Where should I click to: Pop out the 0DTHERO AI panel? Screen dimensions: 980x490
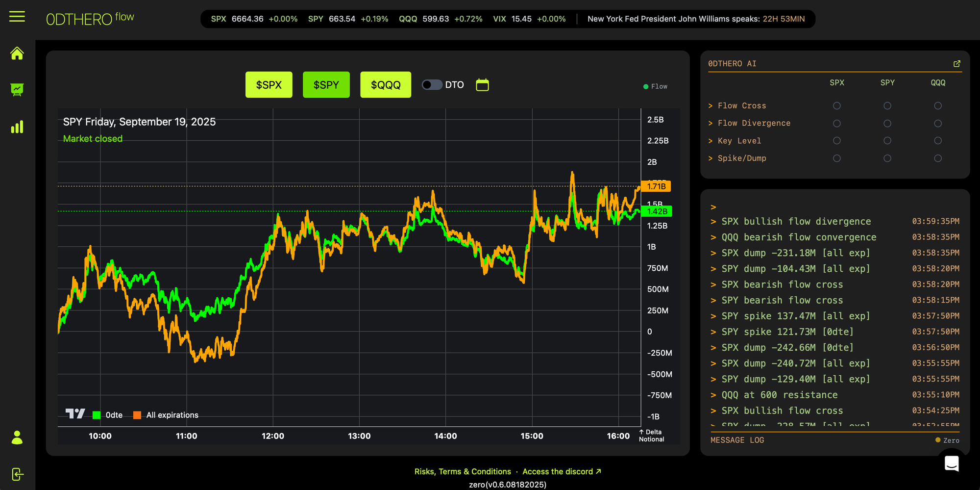click(x=956, y=64)
